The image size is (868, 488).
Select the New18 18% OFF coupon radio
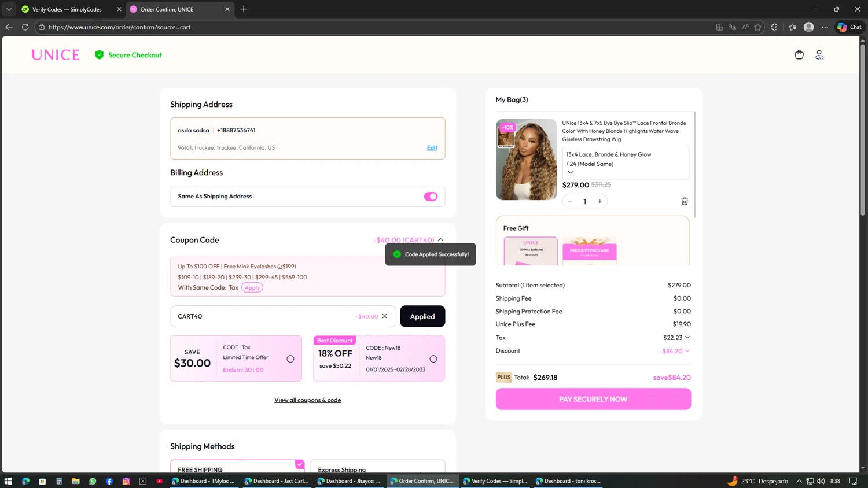point(433,359)
